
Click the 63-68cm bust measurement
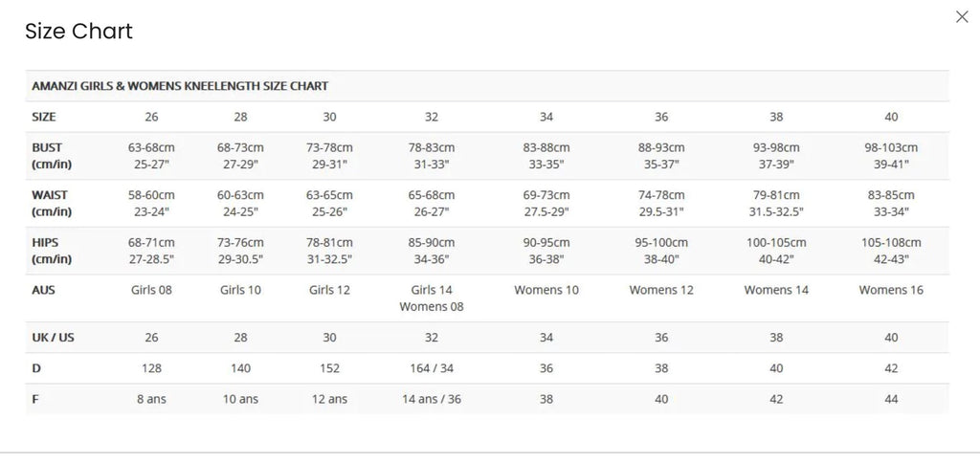coord(151,148)
